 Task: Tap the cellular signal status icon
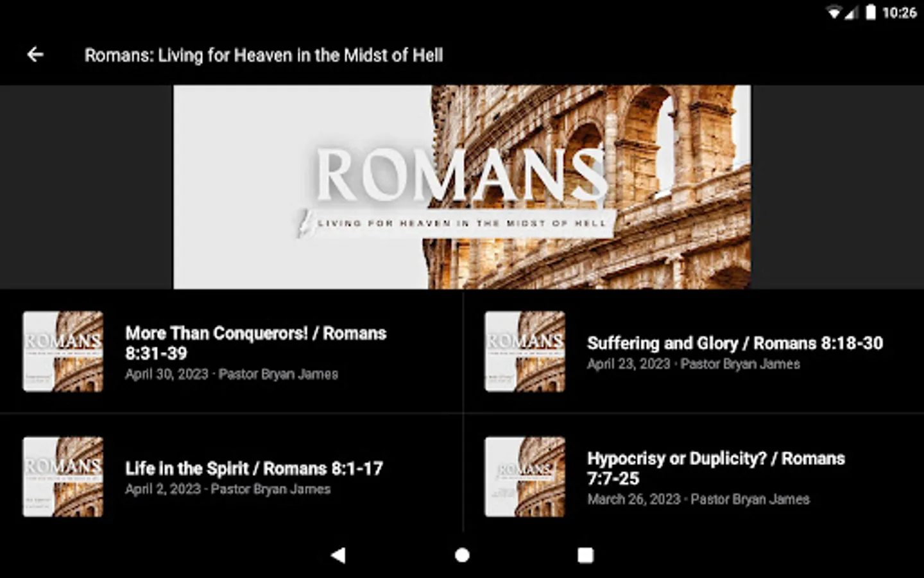pos(851,12)
